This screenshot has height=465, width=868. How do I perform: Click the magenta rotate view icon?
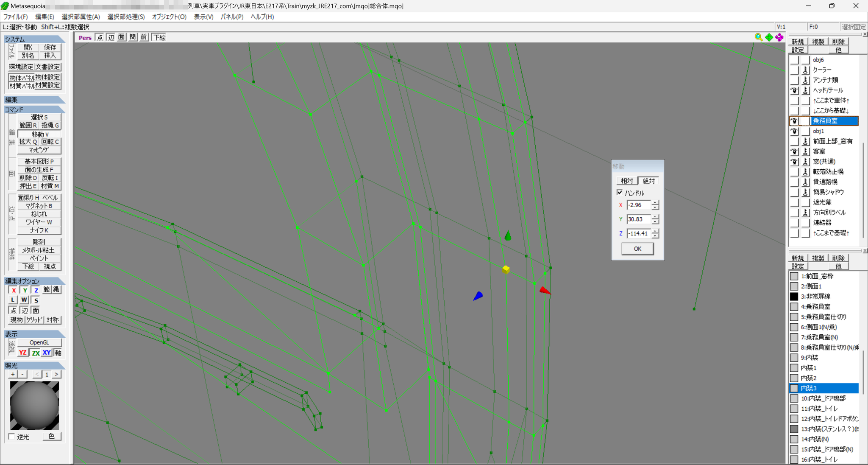click(779, 37)
